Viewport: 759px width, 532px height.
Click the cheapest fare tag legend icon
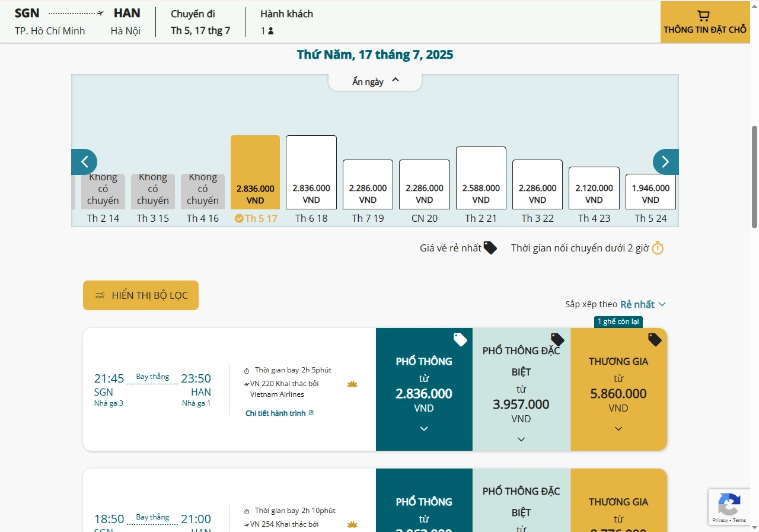point(490,248)
